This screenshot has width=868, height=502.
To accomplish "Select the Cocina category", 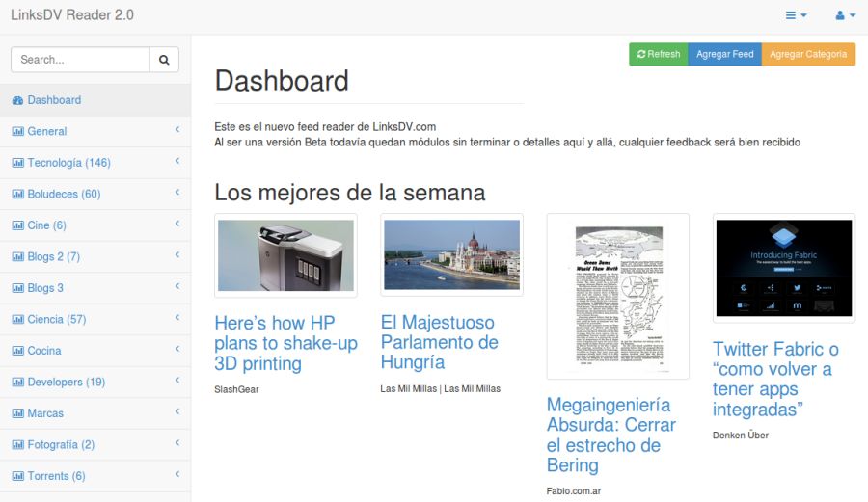I will click(95, 351).
